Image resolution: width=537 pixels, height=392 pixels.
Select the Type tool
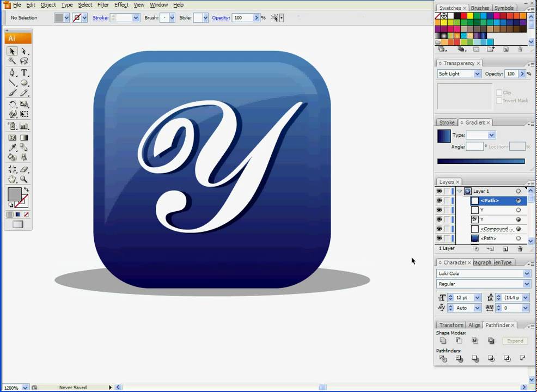[23, 72]
